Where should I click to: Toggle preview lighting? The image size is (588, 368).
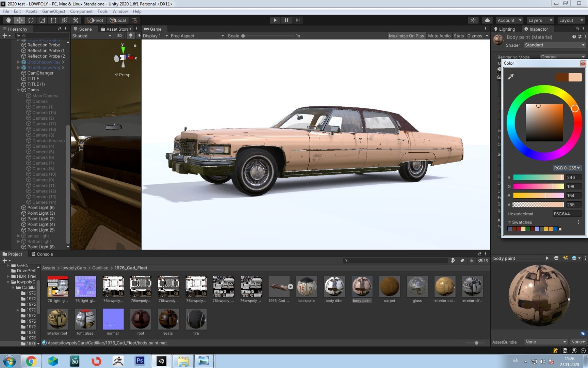565,258
